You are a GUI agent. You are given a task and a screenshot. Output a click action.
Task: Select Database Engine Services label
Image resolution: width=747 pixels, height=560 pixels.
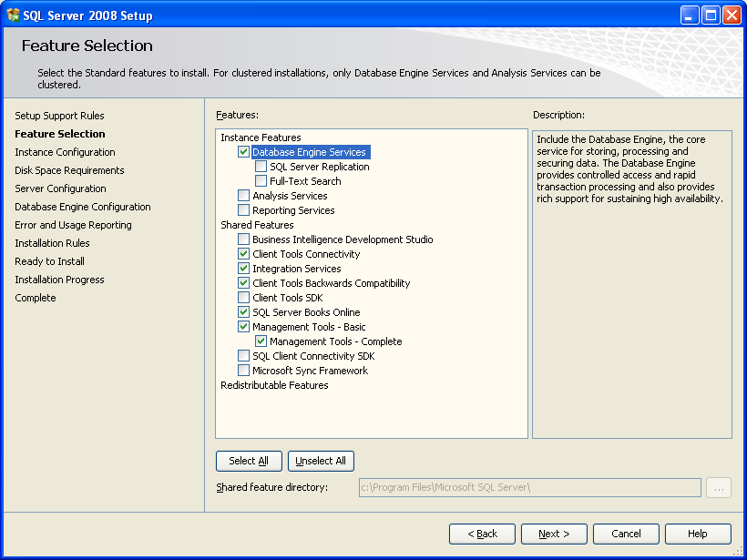pyautogui.click(x=309, y=152)
